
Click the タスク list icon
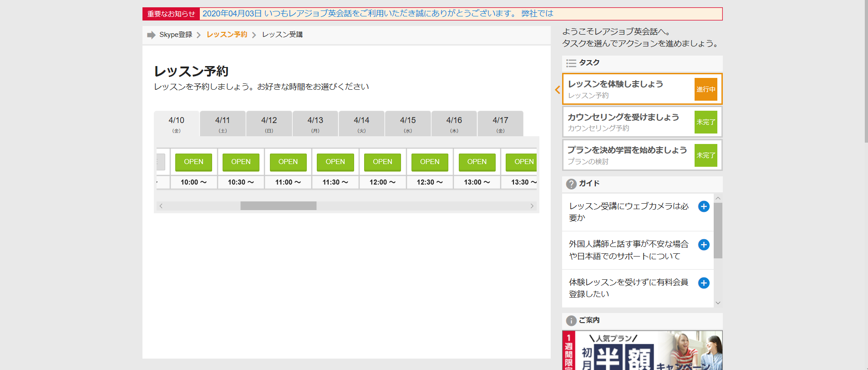point(571,63)
